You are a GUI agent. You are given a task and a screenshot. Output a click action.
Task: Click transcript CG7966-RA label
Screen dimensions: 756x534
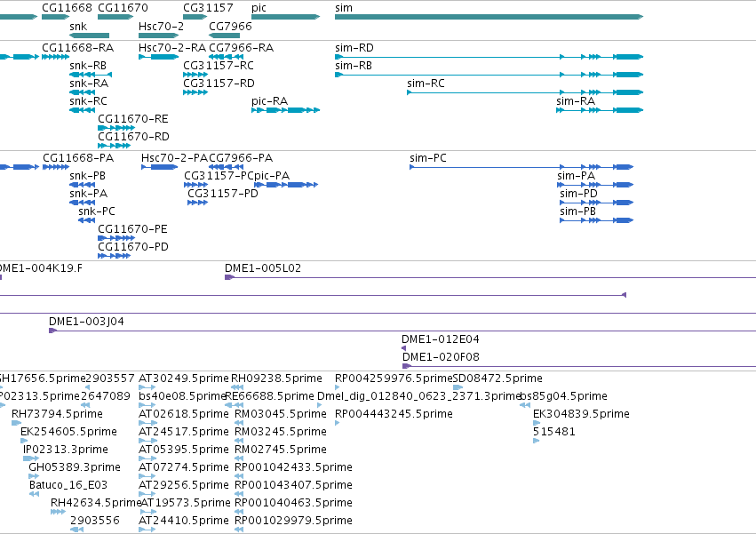(241, 48)
